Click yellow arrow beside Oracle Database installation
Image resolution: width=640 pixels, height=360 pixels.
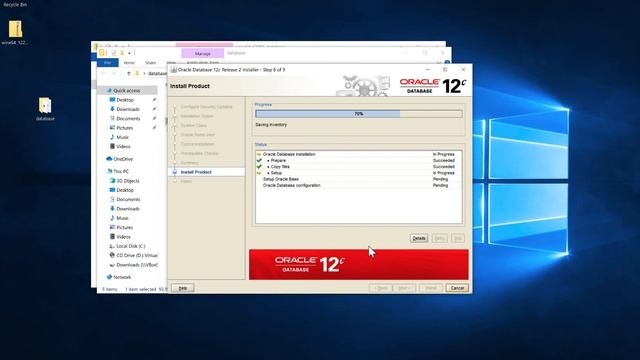pos(259,154)
